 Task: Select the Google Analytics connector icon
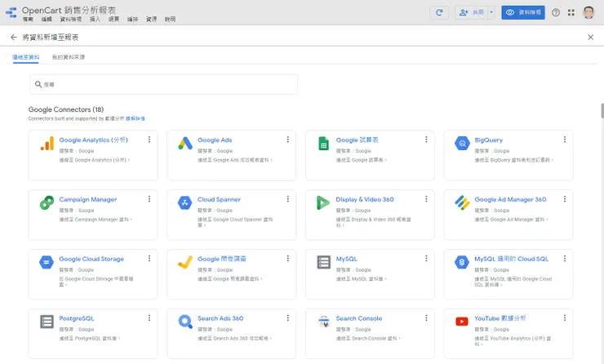click(47, 144)
